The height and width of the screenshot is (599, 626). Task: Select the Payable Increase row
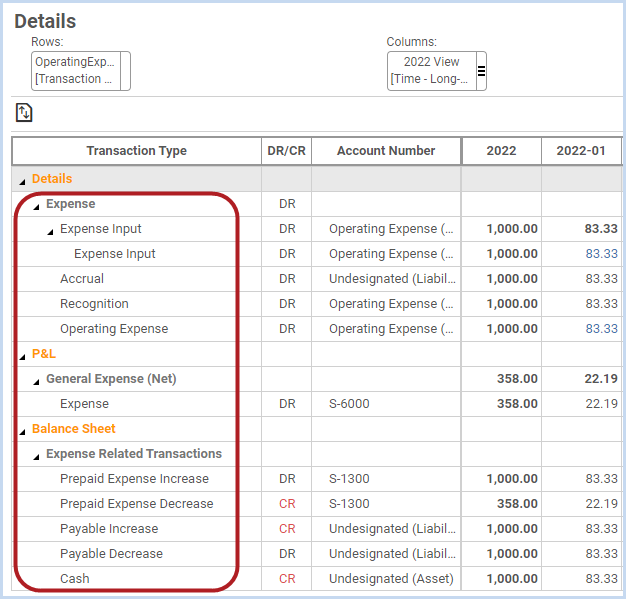pos(109,529)
